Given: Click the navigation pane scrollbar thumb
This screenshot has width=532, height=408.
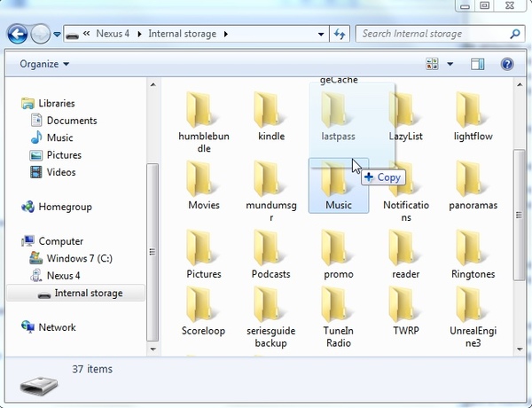Looking at the screenshot, I should (153, 252).
